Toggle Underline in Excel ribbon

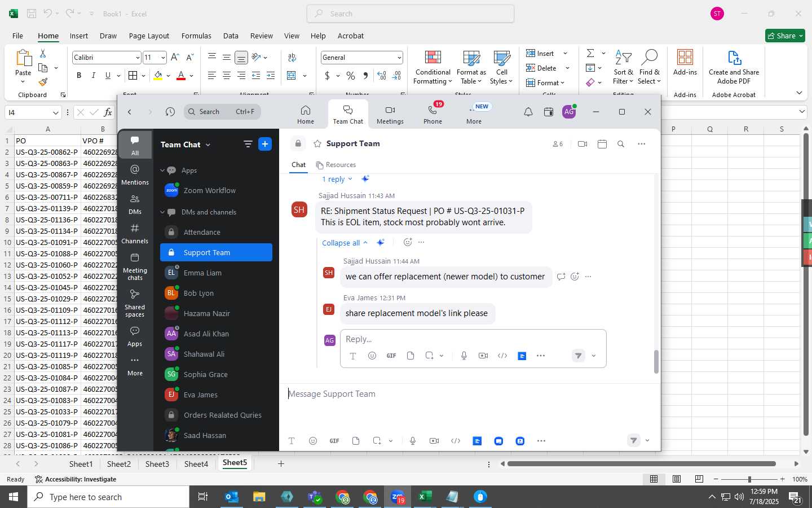[x=108, y=75]
